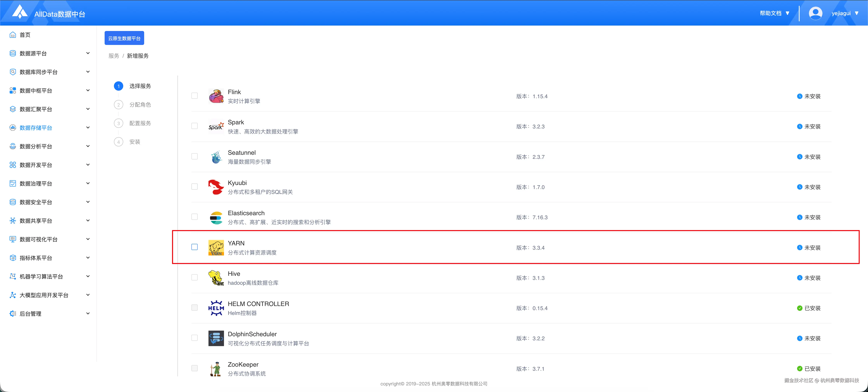
Task: Go to 首页 in the sidebar
Action: tap(25, 35)
